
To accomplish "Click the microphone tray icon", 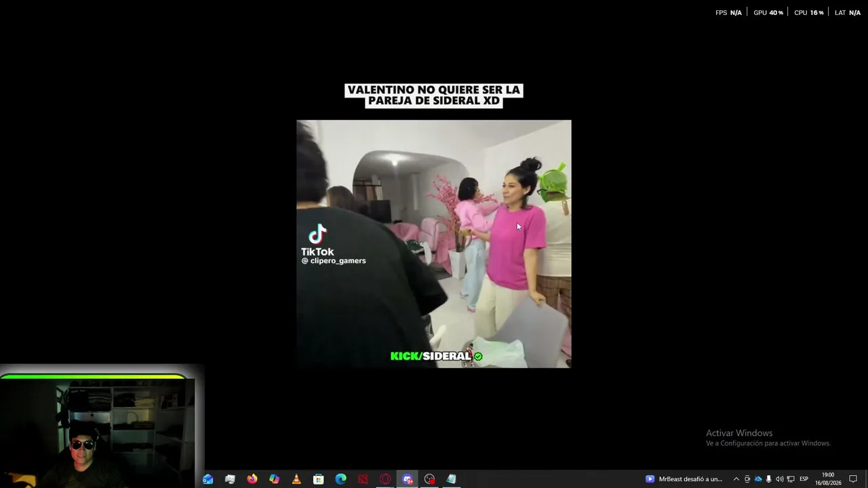I will 768,479.
